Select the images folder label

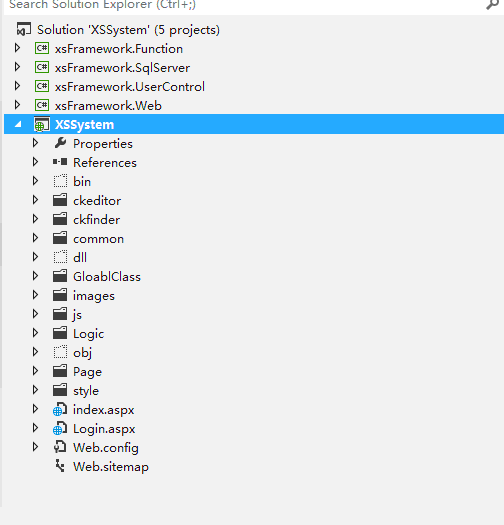point(94,296)
